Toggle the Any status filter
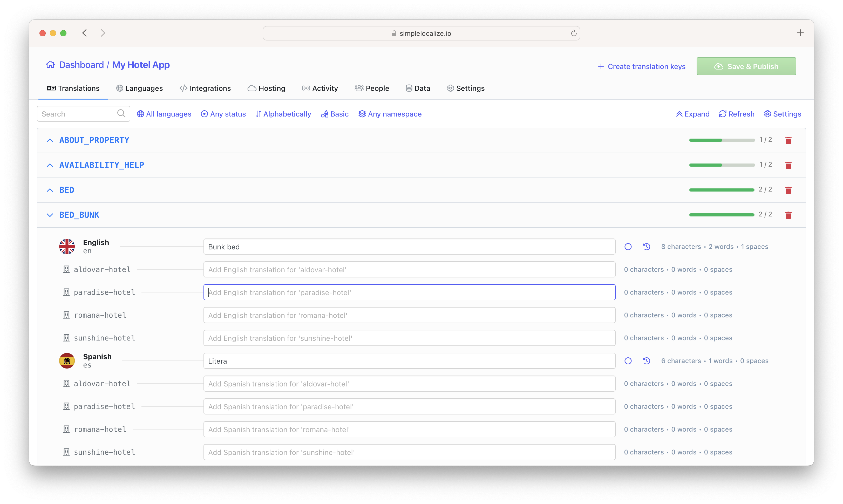The width and height of the screenshot is (843, 504). [223, 113]
